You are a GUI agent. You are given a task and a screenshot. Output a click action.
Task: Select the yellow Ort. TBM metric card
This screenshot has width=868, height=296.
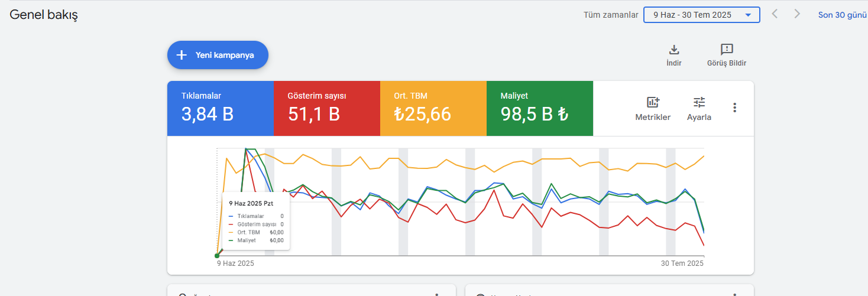[x=433, y=109]
